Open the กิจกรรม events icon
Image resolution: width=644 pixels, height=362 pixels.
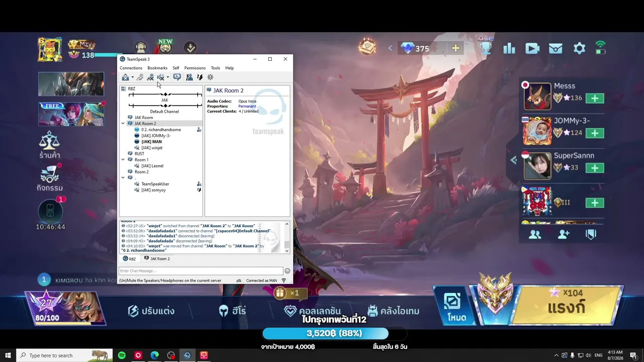click(x=50, y=178)
